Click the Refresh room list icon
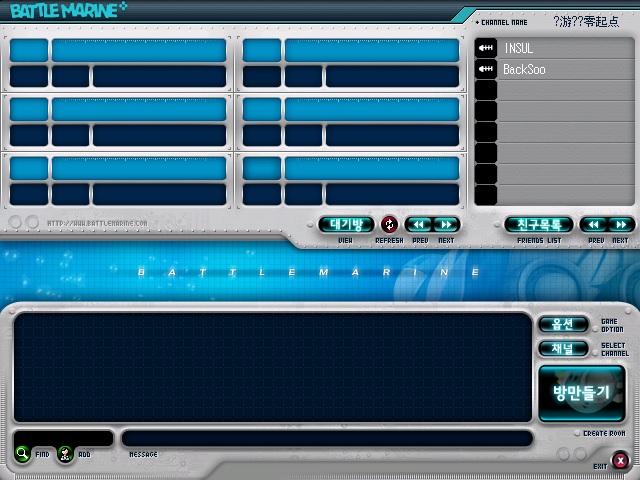The width and height of the screenshot is (640, 480). pyautogui.click(x=389, y=225)
